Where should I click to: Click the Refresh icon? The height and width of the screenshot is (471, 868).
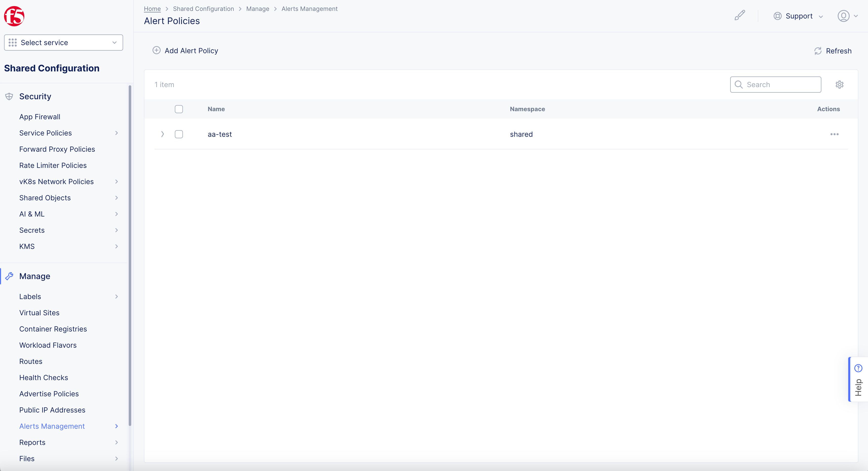pyautogui.click(x=818, y=51)
